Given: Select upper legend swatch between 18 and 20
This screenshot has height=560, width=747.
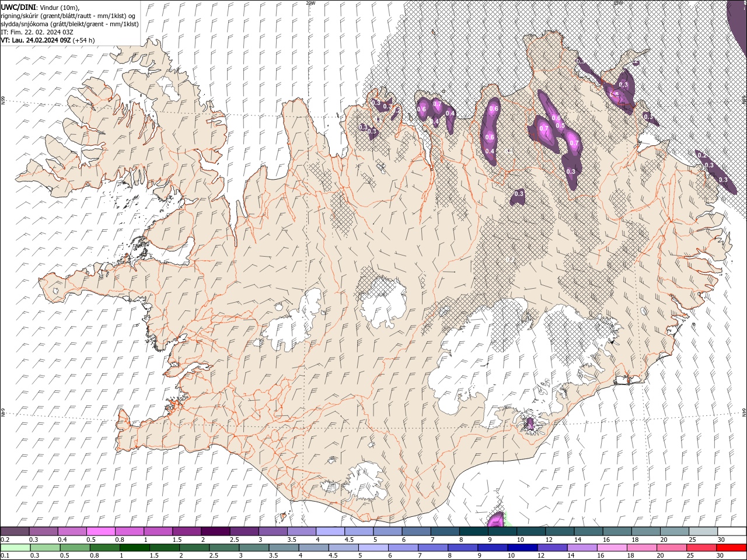Looking at the screenshot, I should coord(645,531).
